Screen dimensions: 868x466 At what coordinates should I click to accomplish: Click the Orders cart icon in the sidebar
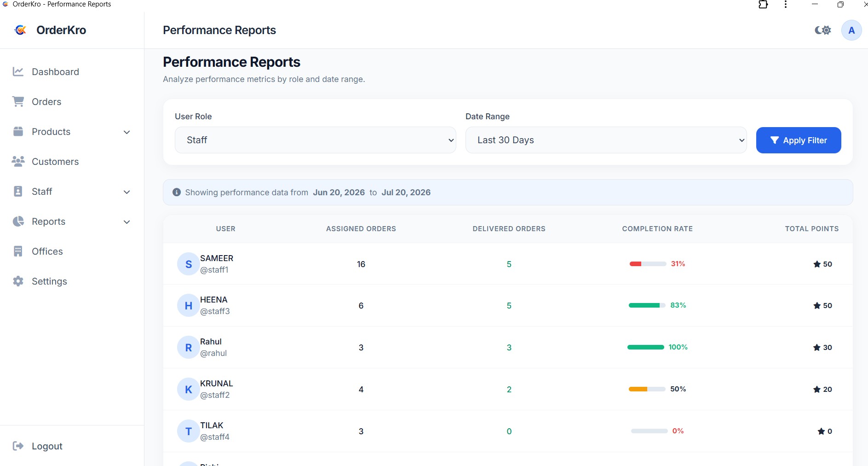click(18, 102)
